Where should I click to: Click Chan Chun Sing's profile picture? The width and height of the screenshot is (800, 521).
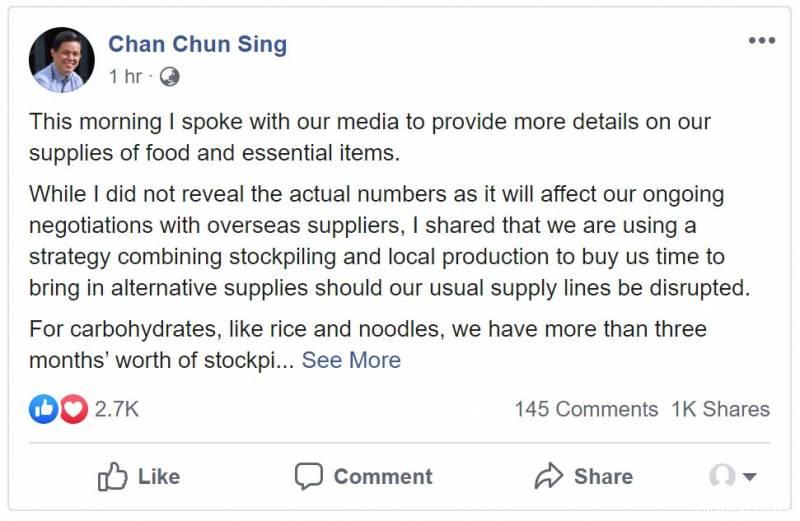(62, 59)
